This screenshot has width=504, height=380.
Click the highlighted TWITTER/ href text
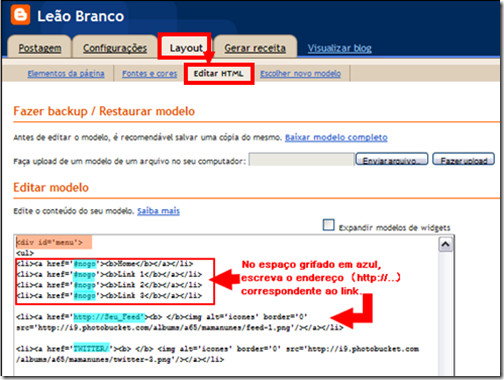coord(91,349)
